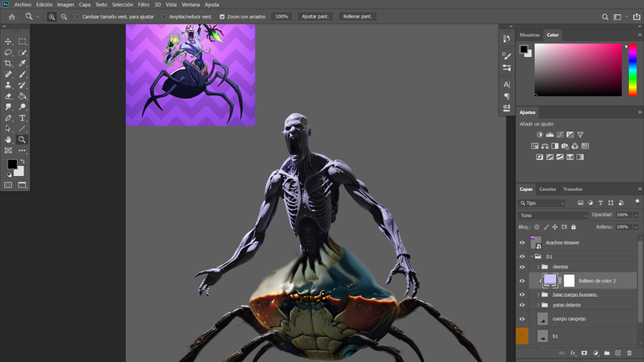Open the Tipo layer filter dropdown
Image resolution: width=644 pixels, height=362 pixels.
[543, 203]
